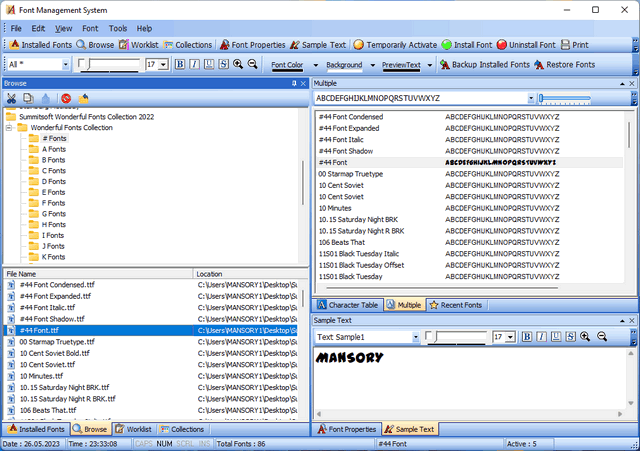Toggle Underline in Sample Text panel toolbar
This screenshot has height=451, width=640.
(x=556, y=337)
